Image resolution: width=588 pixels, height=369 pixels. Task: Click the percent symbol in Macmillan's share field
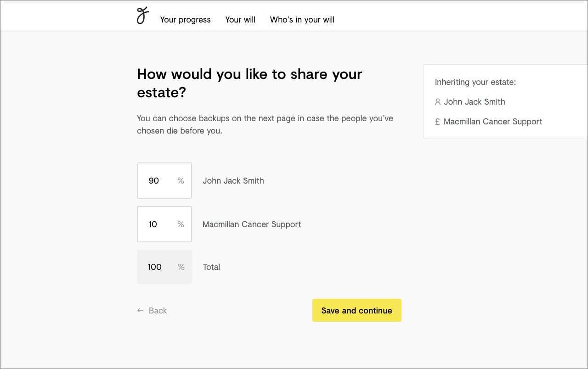(181, 224)
